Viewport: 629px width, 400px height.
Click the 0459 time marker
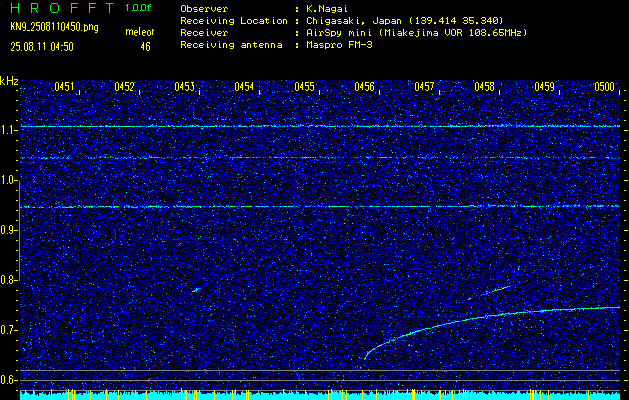544,86
